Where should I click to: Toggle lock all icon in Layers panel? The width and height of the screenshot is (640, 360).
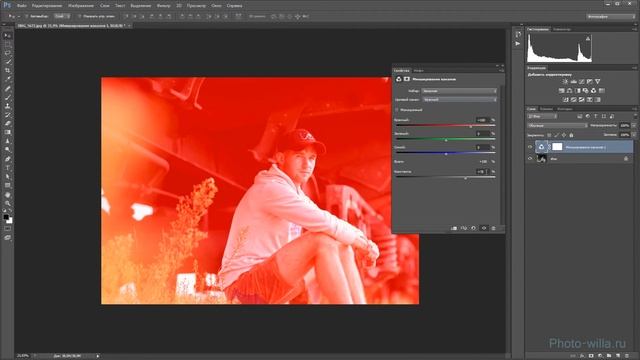[571, 135]
